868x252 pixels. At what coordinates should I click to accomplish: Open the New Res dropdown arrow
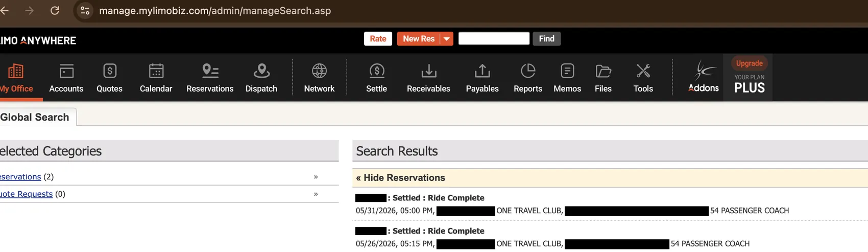click(447, 39)
